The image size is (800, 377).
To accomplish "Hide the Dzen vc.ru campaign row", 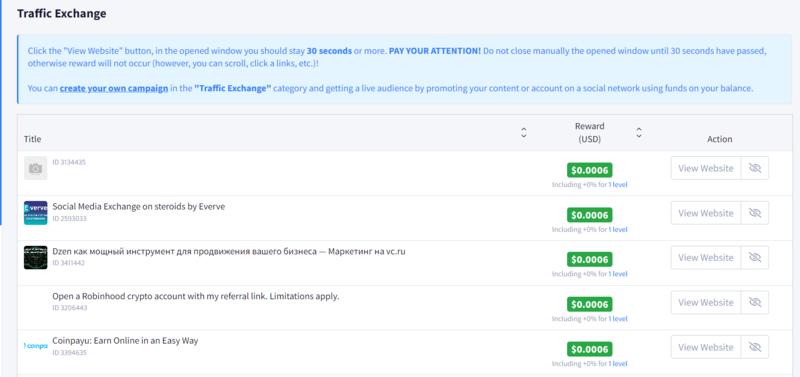I will click(755, 258).
